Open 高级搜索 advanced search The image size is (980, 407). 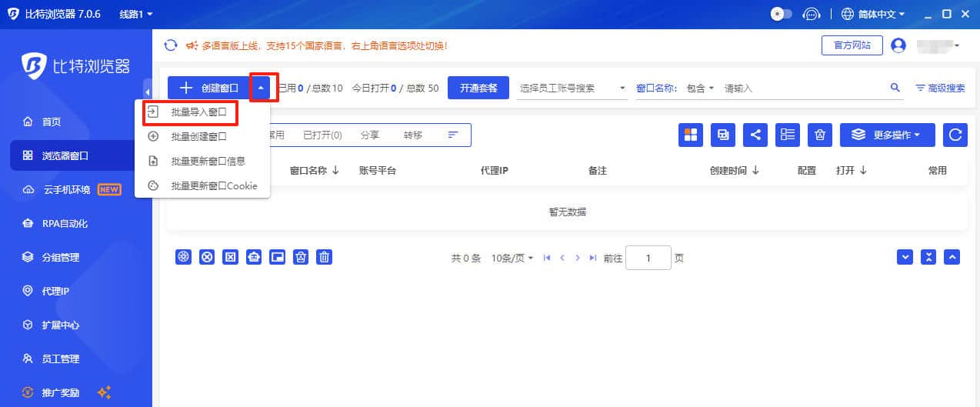click(x=940, y=88)
